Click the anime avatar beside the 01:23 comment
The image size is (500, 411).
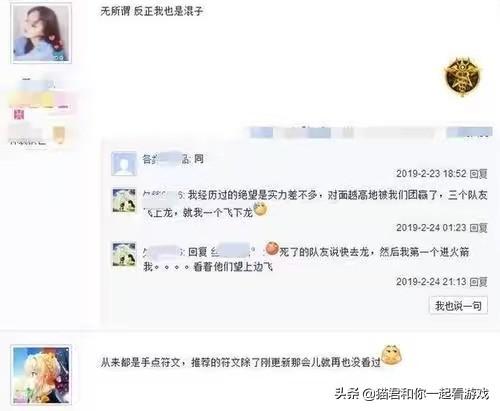pos(124,201)
